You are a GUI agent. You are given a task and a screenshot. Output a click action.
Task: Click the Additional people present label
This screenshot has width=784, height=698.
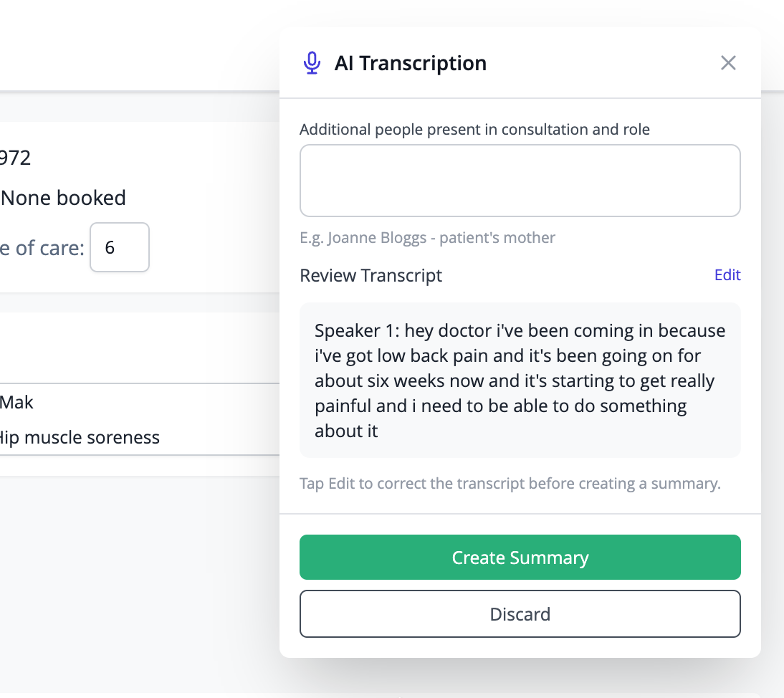474,130
